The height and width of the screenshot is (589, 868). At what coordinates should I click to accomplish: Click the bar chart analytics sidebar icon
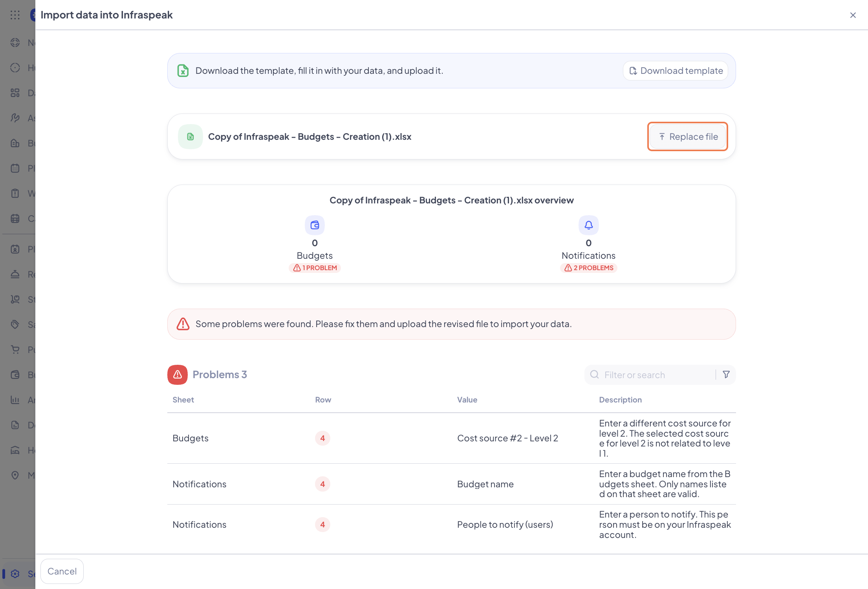click(x=15, y=400)
